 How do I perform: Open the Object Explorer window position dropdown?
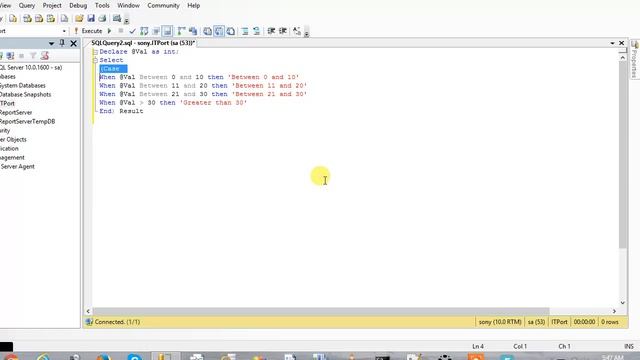[51, 43]
